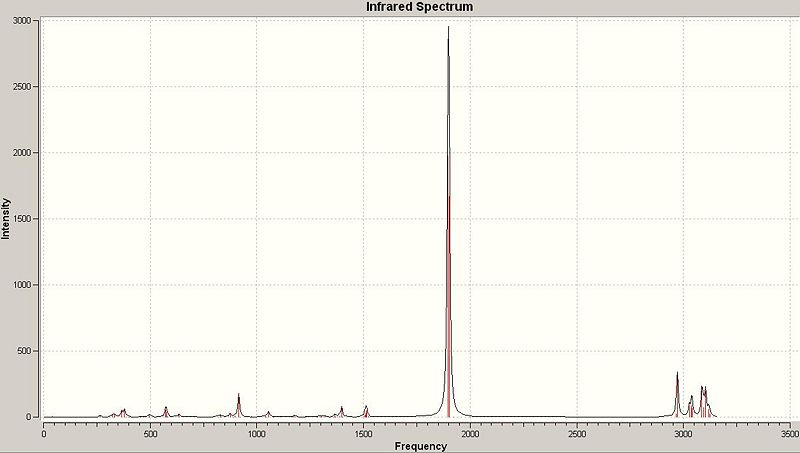Click the y-axis tick label '2500'
This screenshot has height=453, width=800.
point(22,87)
